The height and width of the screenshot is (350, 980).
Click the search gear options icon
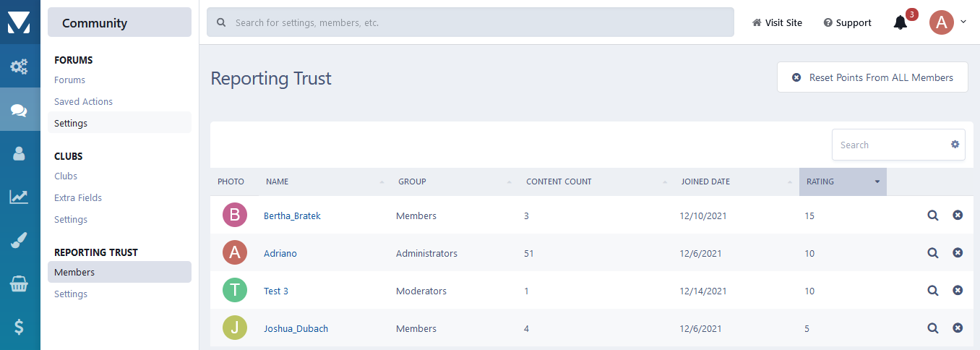click(955, 145)
